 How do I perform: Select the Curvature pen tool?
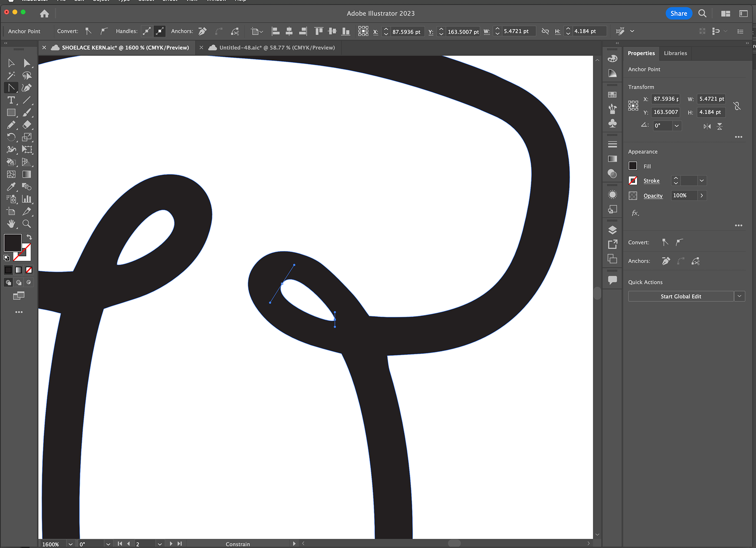tap(27, 88)
